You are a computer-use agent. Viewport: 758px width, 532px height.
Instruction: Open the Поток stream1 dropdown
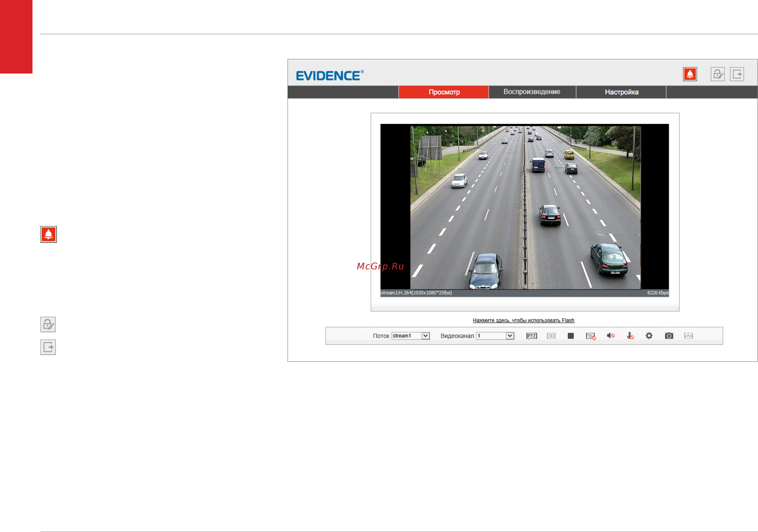410,336
